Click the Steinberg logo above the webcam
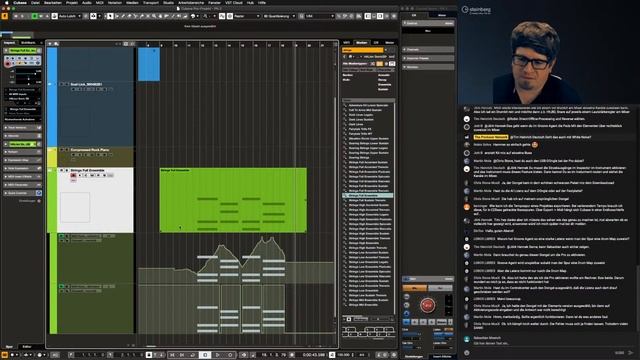 point(476,9)
